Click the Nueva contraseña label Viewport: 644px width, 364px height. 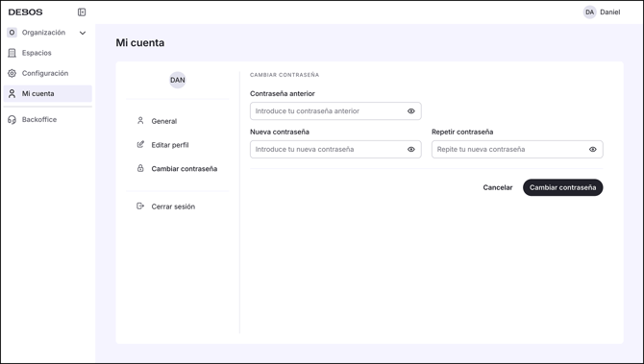coord(280,132)
